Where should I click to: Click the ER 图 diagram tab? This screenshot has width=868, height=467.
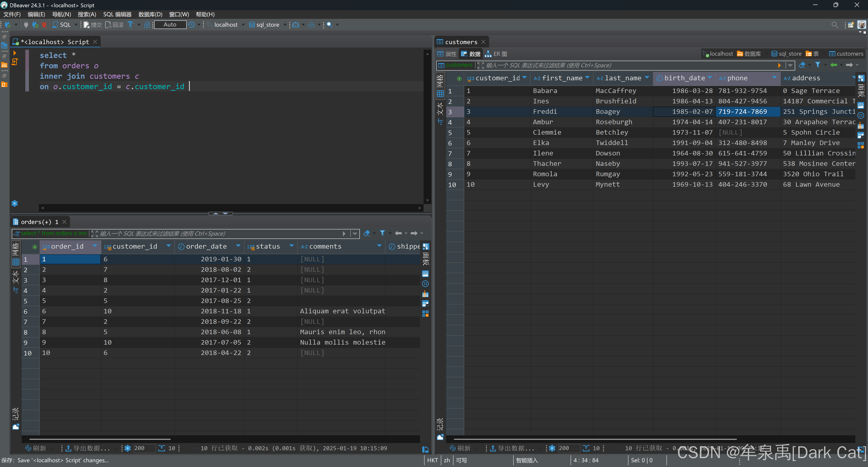click(496, 54)
